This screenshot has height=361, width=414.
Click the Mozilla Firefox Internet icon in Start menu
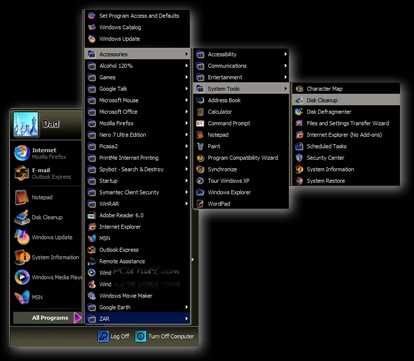coord(22,153)
